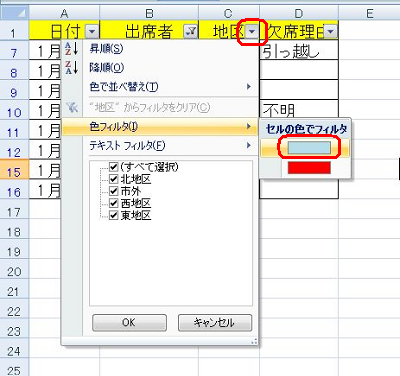Select the column C header

[229, 13]
